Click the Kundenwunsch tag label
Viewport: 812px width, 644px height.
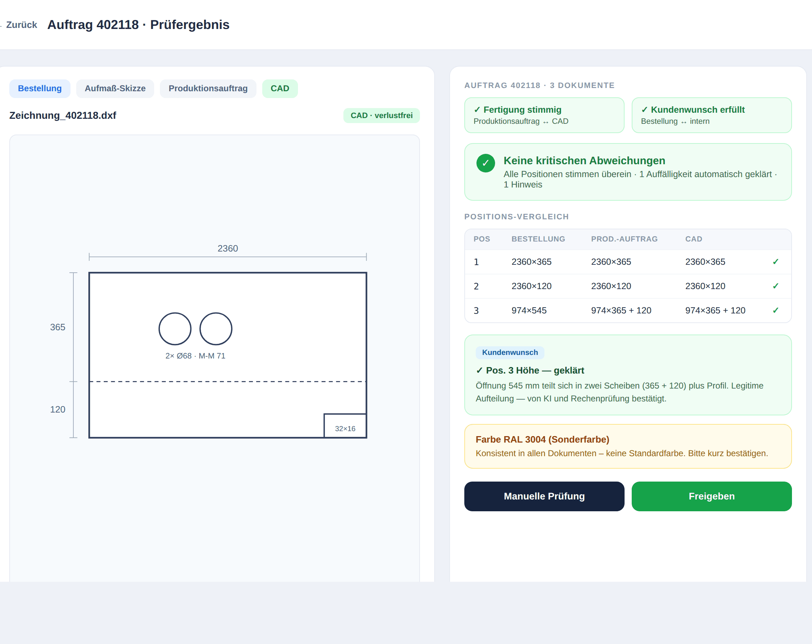510,352
